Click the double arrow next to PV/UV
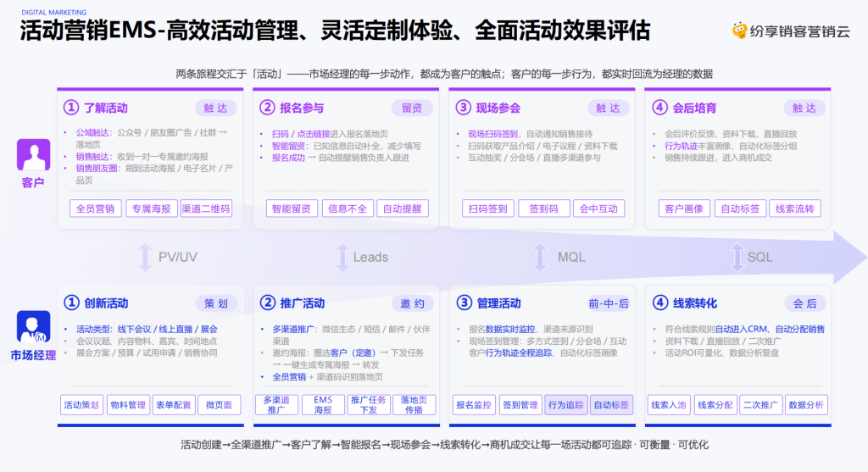The height and width of the screenshot is (472, 868). point(145,258)
